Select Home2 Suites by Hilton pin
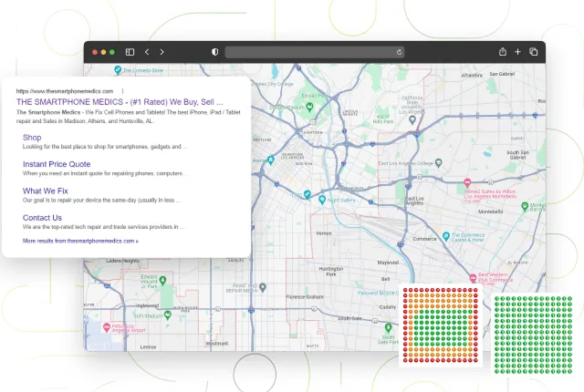This screenshot has height=392, width=584. [467, 182]
